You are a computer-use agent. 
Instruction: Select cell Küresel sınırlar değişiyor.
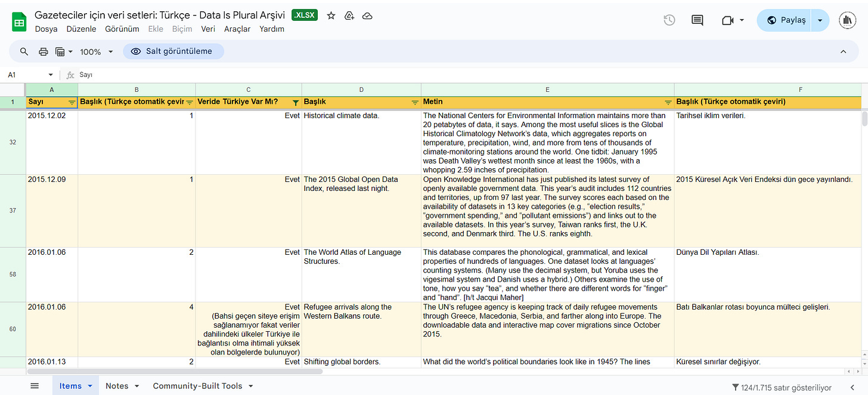click(x=768, y=362)
